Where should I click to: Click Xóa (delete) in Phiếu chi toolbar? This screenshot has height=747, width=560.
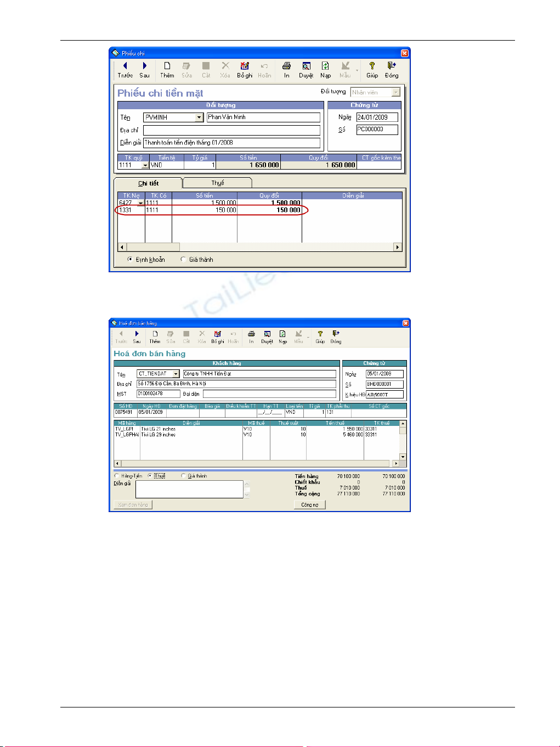[225, 70]
